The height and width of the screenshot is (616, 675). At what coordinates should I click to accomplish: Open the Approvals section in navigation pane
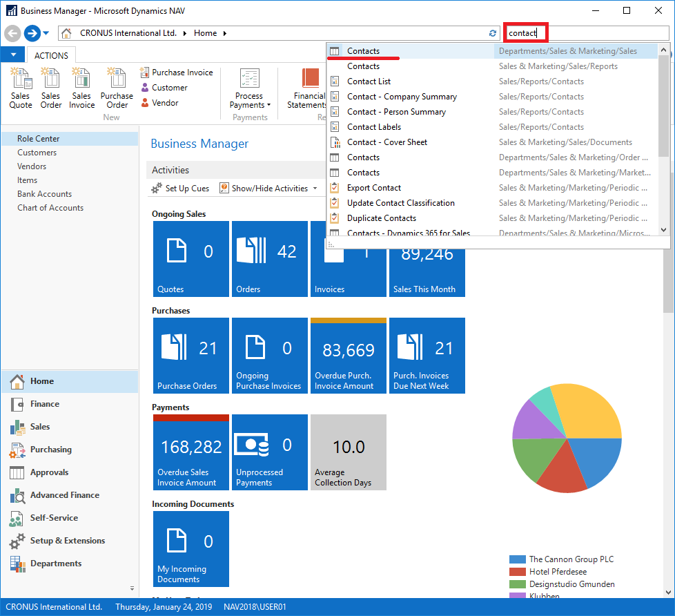[x=70, y=472]
